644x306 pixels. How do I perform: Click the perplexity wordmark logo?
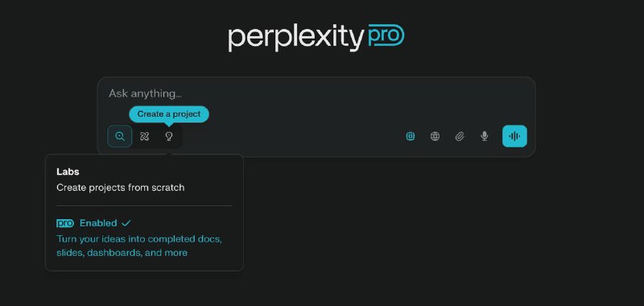[296, 38]
